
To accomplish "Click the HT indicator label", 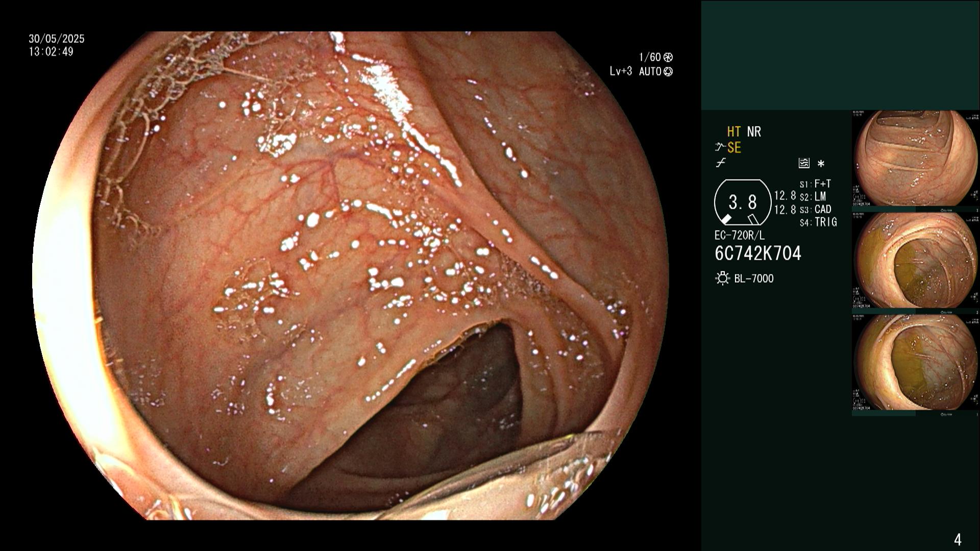I will coord(734,132).
